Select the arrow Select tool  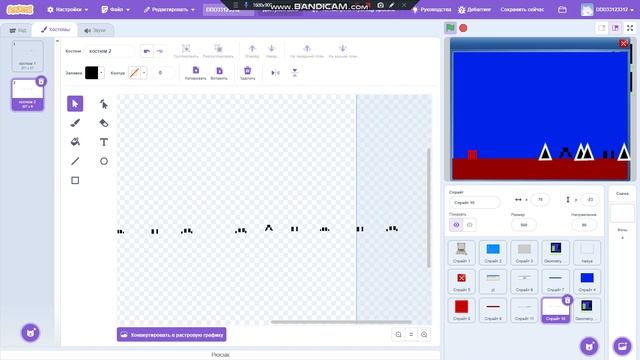(75, 104)
